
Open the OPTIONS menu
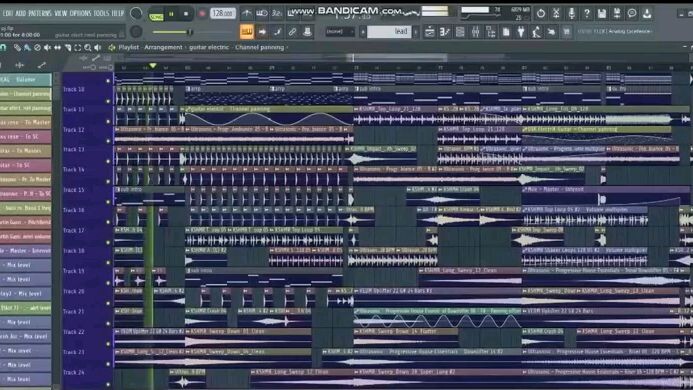pos(80,14)
